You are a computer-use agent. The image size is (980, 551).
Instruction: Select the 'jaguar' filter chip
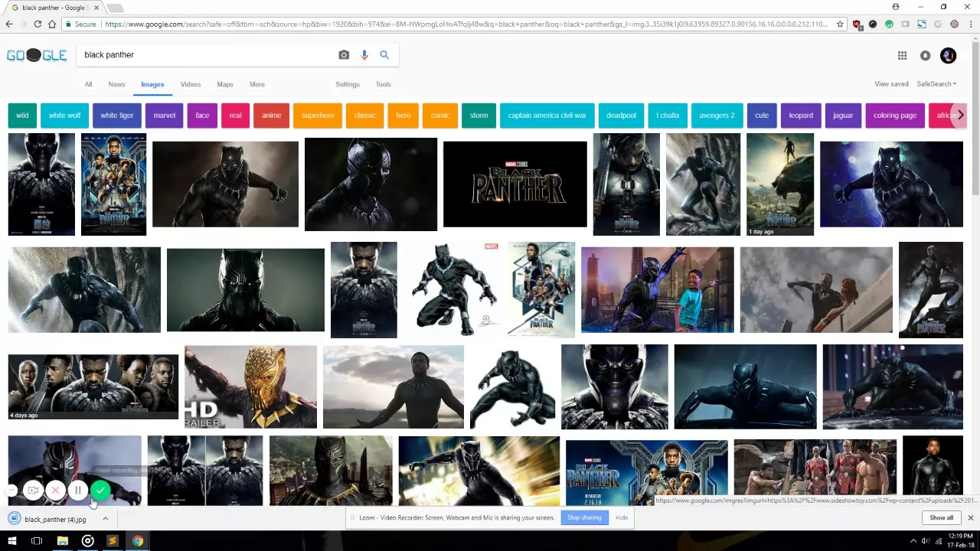[843, 116]
